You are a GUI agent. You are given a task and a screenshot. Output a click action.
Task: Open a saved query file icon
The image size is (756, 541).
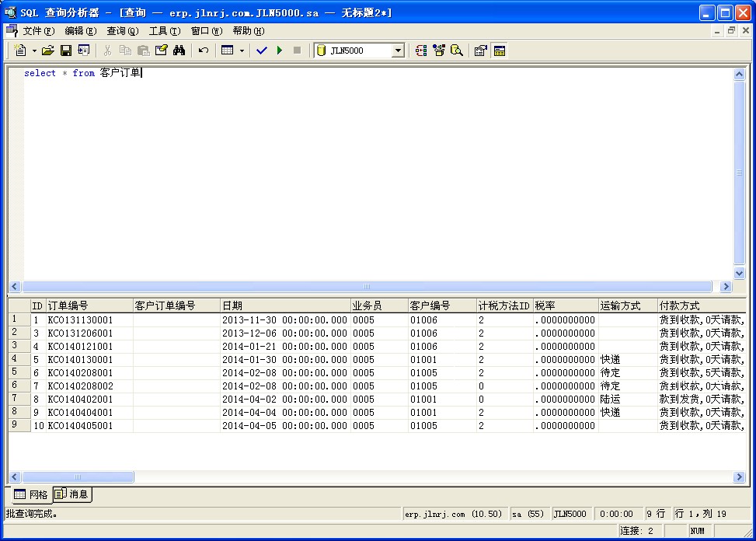(x=48, y=51)
